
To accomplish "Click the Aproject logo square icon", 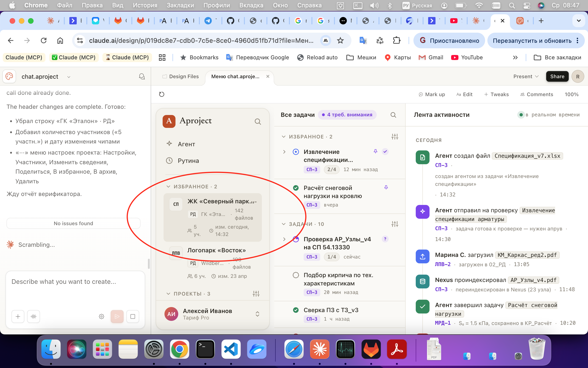I will (x=169, y=121).
